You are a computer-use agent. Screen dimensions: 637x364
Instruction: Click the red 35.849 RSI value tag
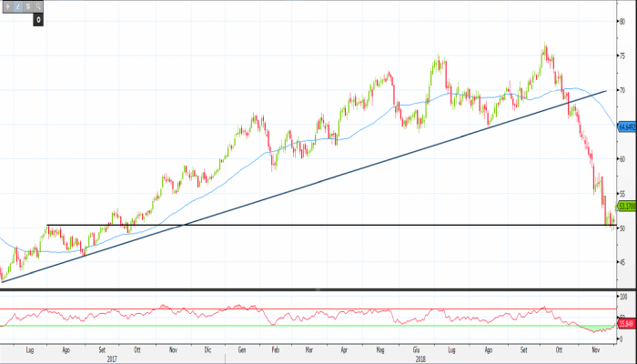click(625, 322)
